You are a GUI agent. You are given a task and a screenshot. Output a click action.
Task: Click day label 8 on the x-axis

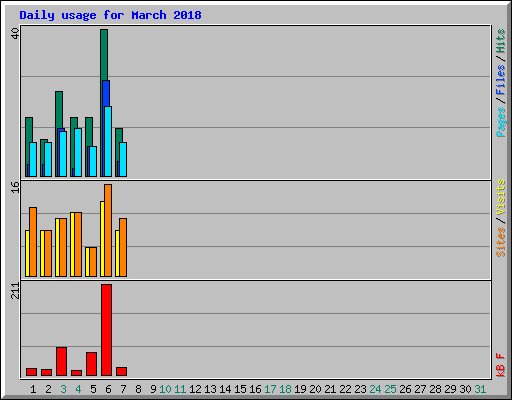click(x=138, y=389)
